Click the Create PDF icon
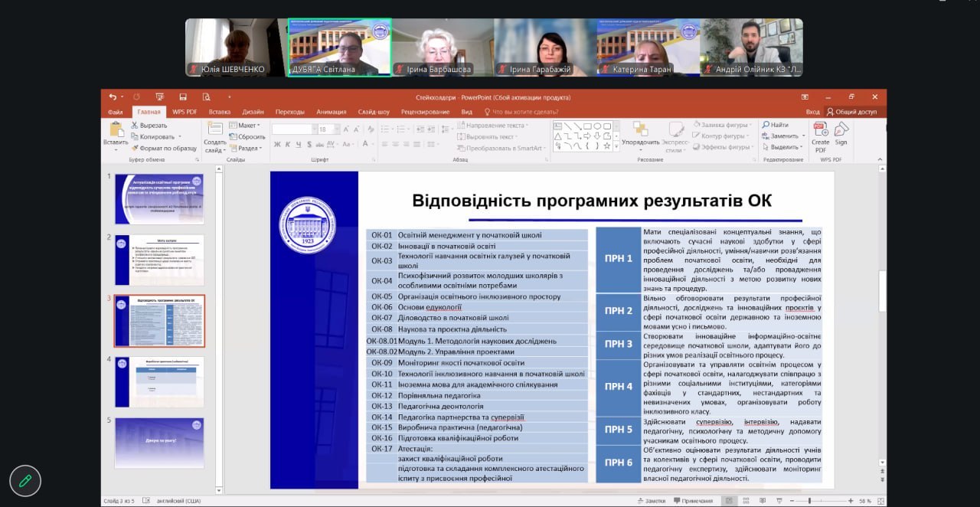980x507 pixels. tap(820, 130)
